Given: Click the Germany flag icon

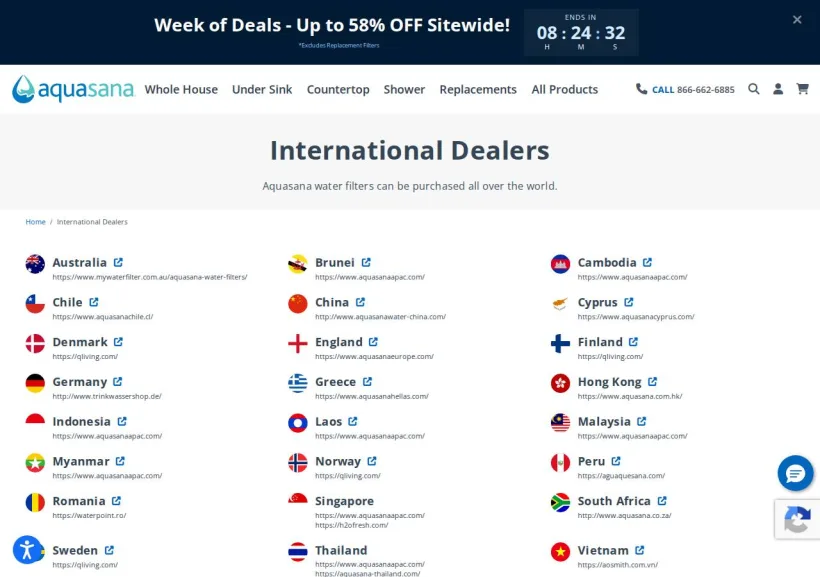Looking at the screenshot, I should [x=35, y=383].
